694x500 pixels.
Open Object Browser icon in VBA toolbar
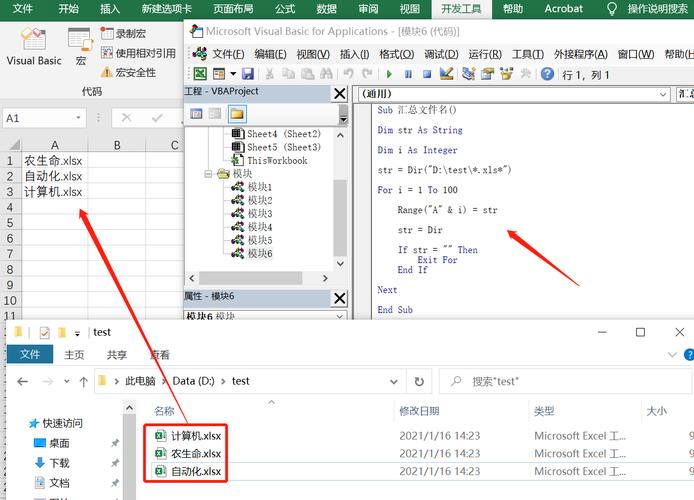coord(506,74)
